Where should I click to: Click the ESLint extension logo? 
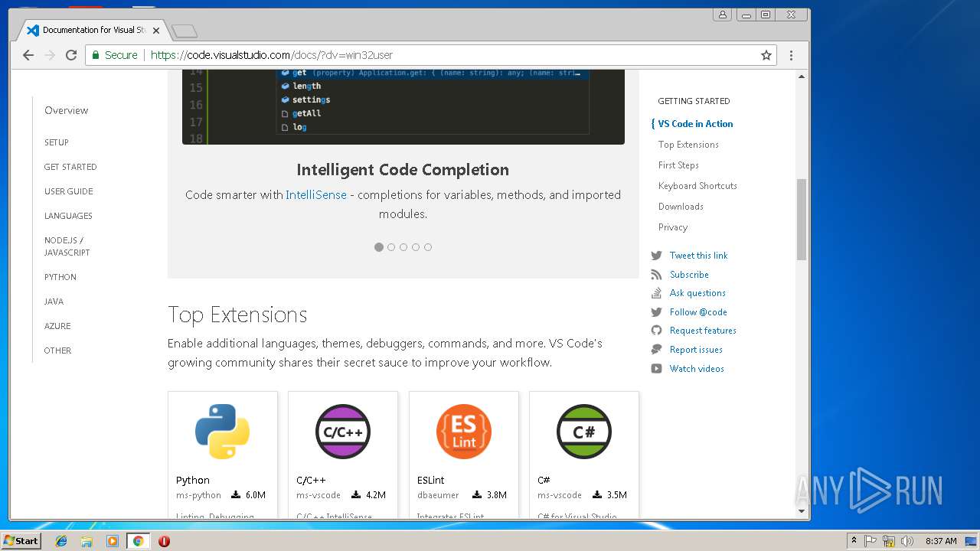point(463,432)
